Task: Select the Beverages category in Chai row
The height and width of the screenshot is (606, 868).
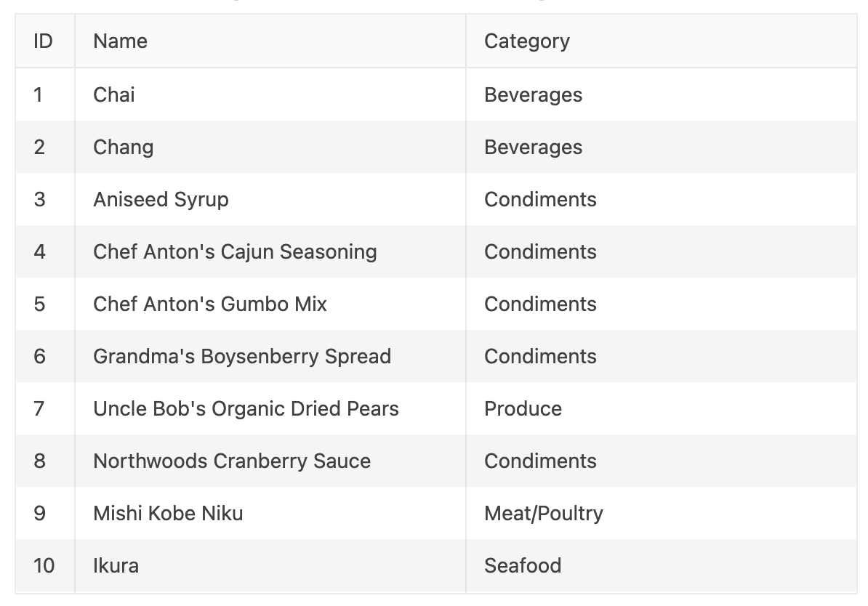Action: pyautogui.click(x=534, y=94)
